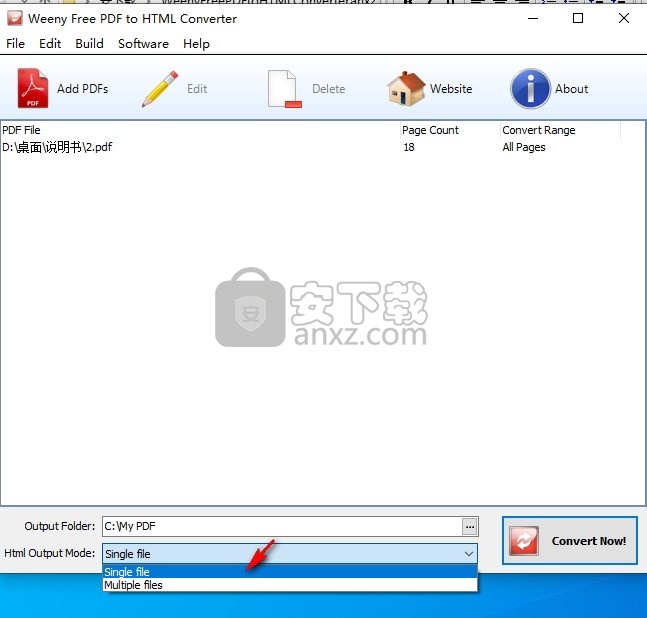The height and width of the screenshot is (618, 647).
Task: Open the File menu
Action: point(15,44)
